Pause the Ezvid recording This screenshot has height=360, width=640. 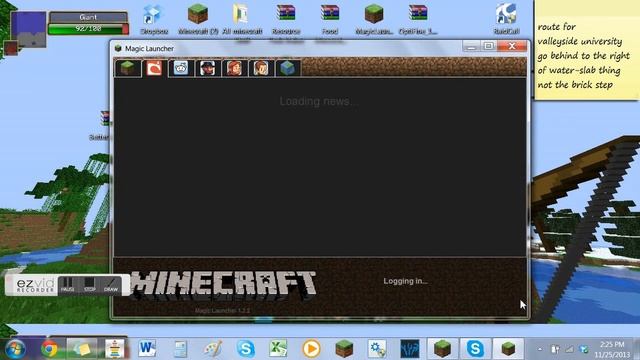click(68, 284)
